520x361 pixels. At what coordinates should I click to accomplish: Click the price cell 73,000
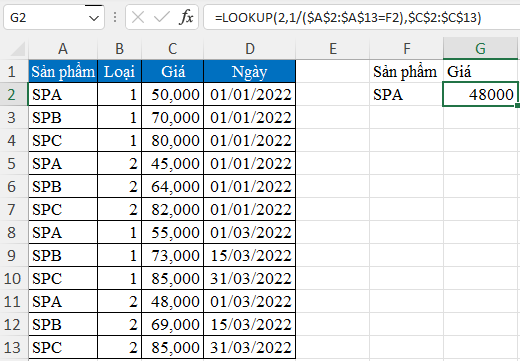(x=172, y=255)
